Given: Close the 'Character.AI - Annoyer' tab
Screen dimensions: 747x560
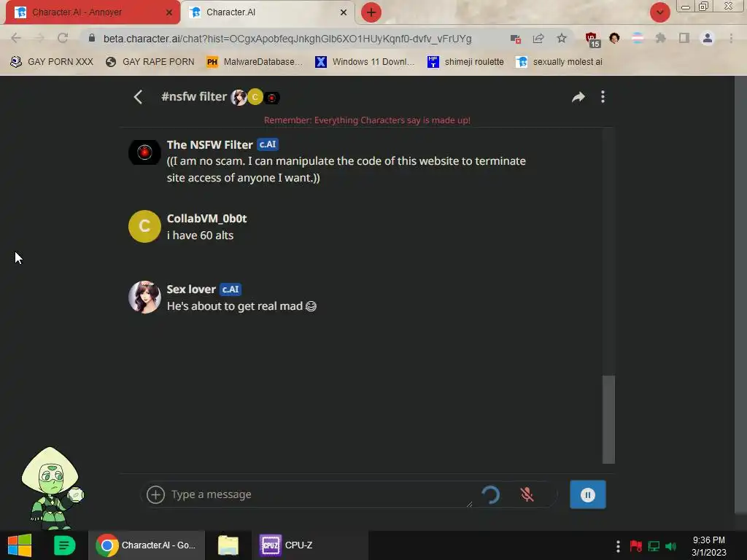Looking at the screenshot, I should [169, 12].
